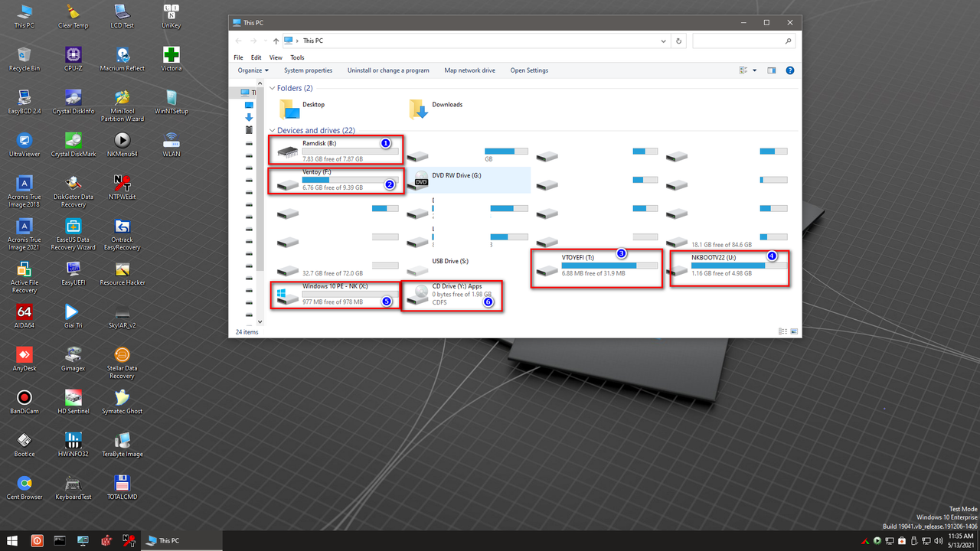Viewport: 980px width, 551px height.
Task: Select the BootIce desktop icon
Action: [x=24, y=445]
